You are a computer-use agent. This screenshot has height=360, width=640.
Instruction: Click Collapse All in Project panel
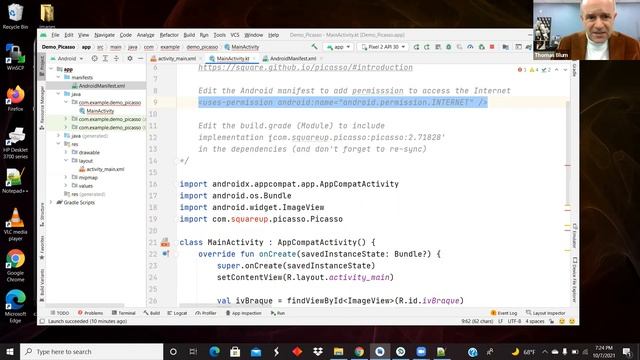click(116, 59)
